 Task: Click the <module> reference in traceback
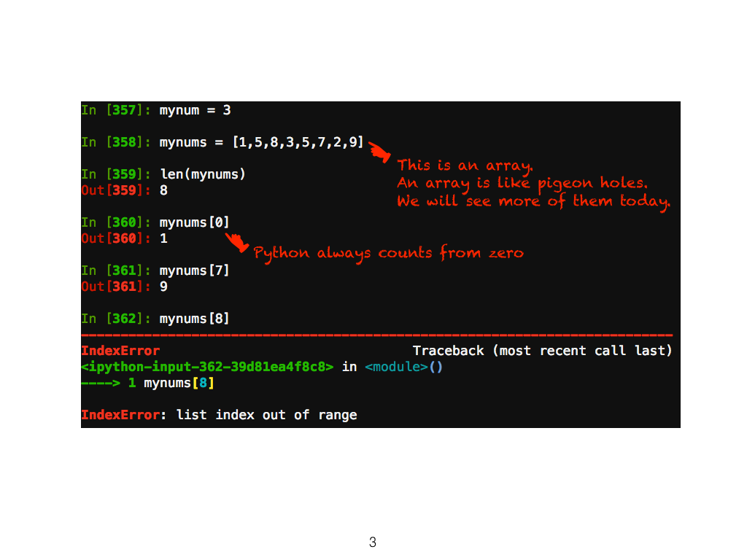(396, 367)
